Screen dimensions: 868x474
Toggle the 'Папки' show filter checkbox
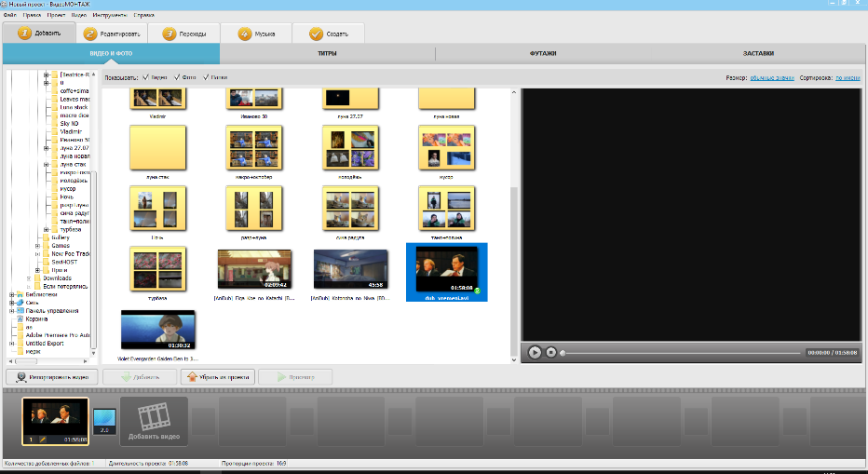click(x=206, y=77)
